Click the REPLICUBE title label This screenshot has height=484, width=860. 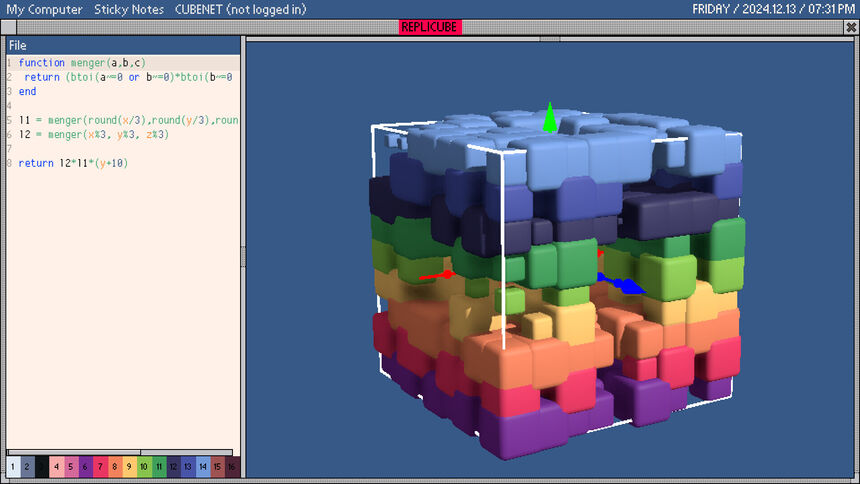point(430,28)
